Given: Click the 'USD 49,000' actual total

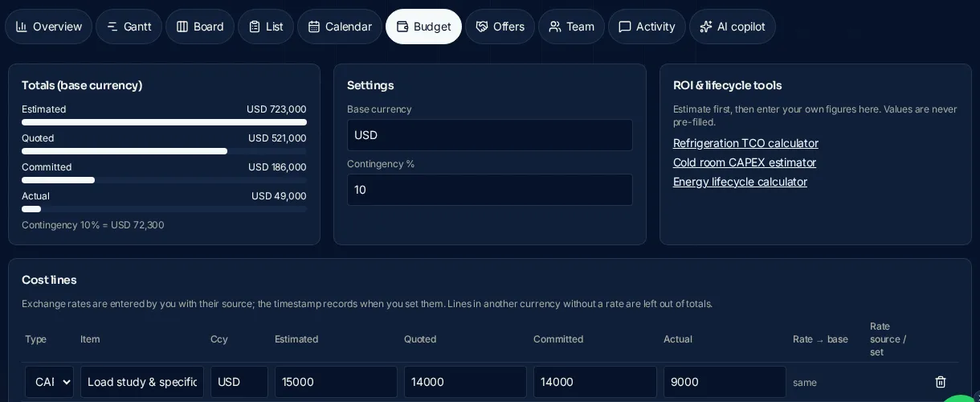Looking at the screenshot, I should pyautogui.click(x=279, y=196).
